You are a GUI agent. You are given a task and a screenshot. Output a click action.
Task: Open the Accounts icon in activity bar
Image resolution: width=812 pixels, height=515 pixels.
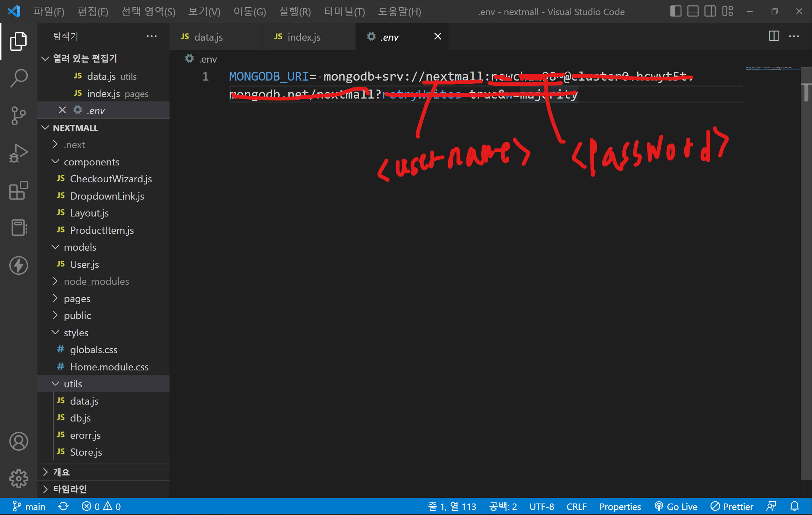coord(18,441)
